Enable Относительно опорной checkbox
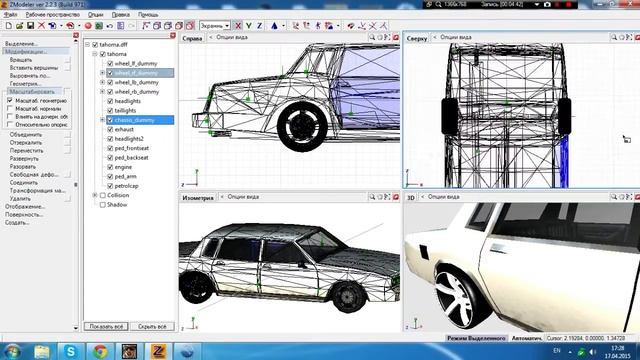This screenshot has width=640, height=360. pos(10,125)
